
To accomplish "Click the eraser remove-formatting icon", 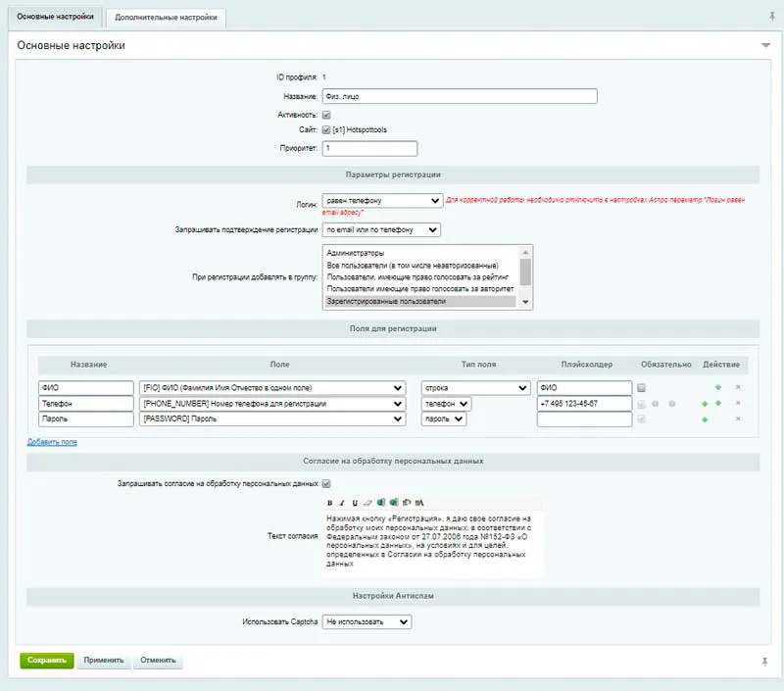I will point(367,503).
